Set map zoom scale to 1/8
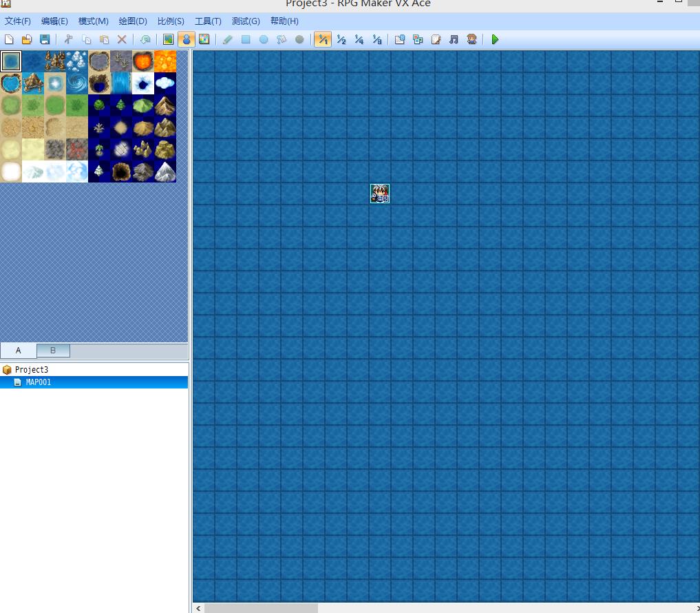This screenshot has width=700, height=613. click(376, 40)
